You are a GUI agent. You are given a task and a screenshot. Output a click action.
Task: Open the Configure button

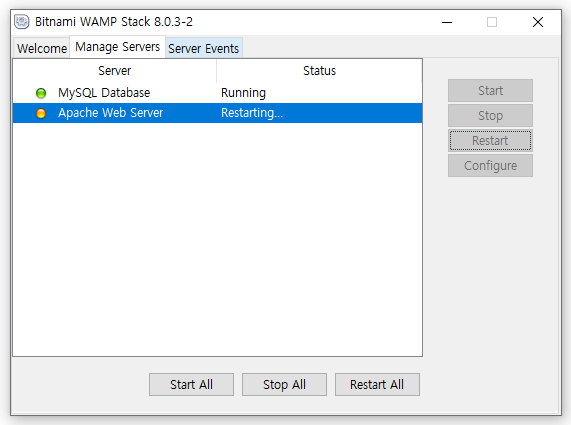tap(490, 166)
